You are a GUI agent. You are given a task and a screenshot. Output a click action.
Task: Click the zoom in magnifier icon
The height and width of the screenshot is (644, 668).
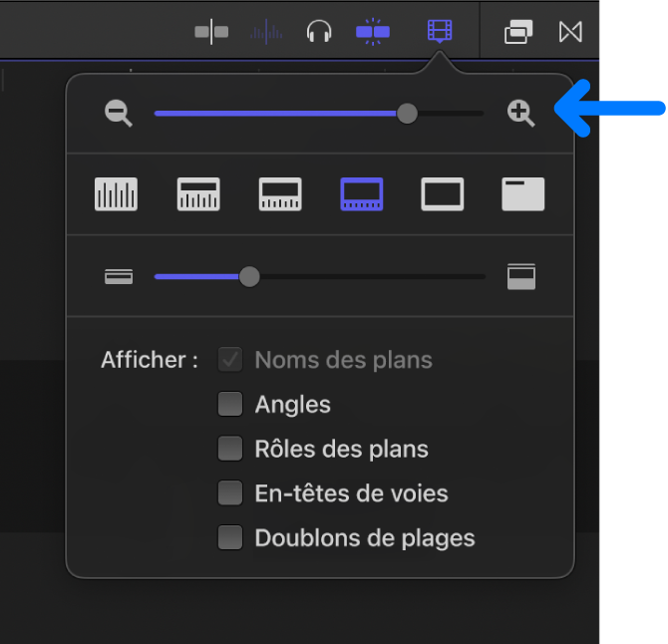pos(520,114)
